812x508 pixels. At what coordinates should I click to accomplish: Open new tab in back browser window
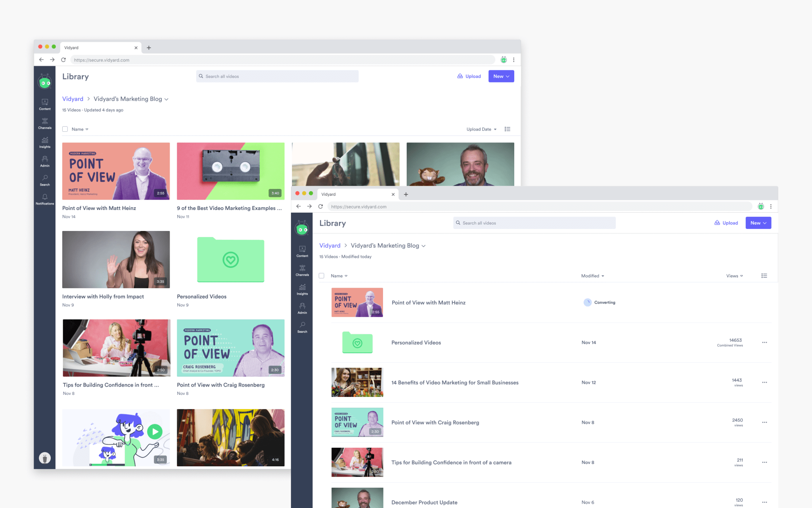pyautogui.click(x=149, y=48)
